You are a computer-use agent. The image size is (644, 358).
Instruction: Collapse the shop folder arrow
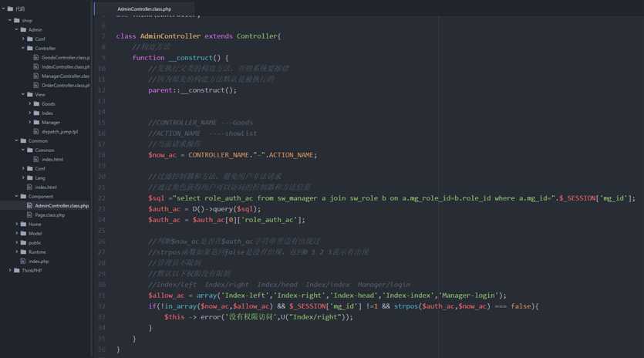coord(10,20)
